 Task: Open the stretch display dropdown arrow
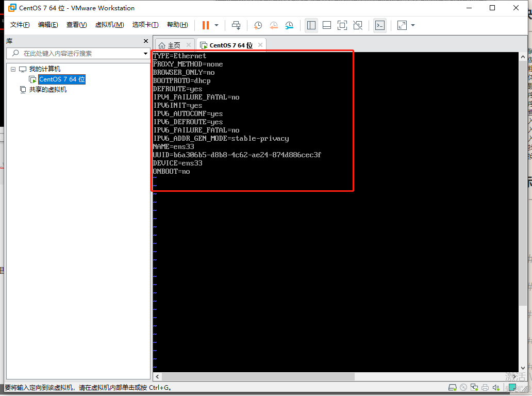[x=413, y=25]
